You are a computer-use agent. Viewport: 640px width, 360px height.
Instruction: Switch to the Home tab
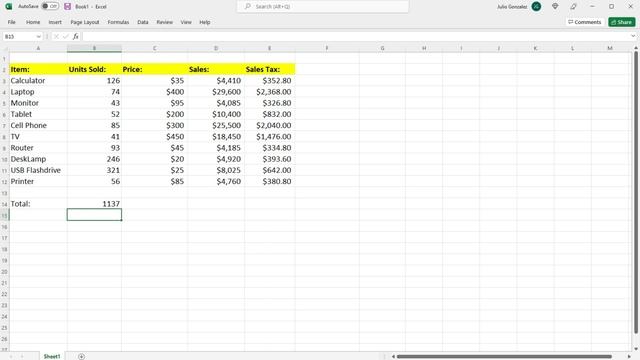[33, 22]
